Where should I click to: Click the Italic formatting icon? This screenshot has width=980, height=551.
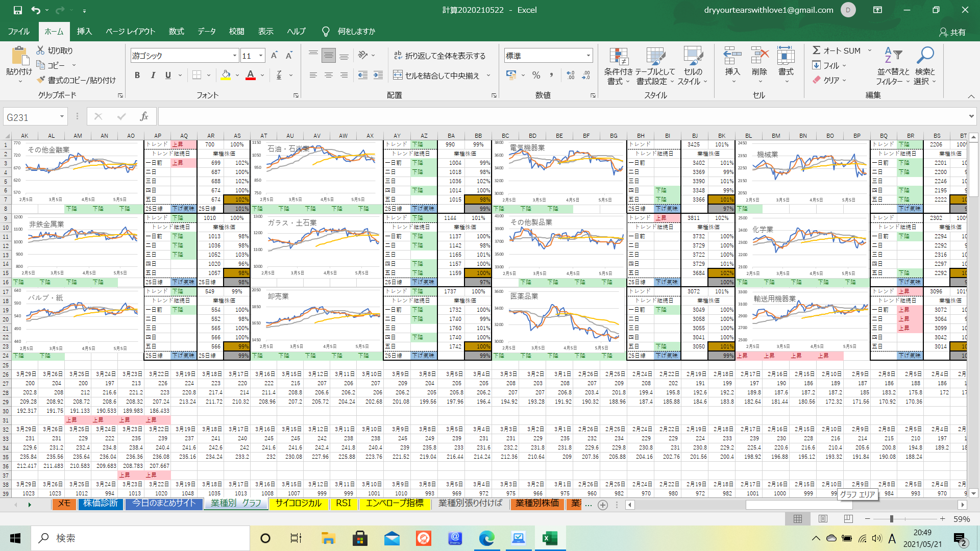click(153, 76)
